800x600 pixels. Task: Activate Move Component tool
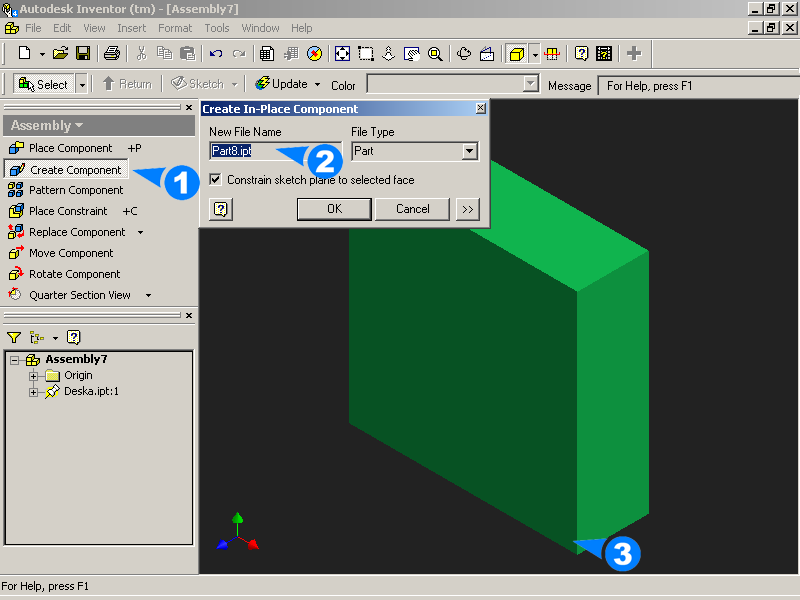[x=61, y=253]
